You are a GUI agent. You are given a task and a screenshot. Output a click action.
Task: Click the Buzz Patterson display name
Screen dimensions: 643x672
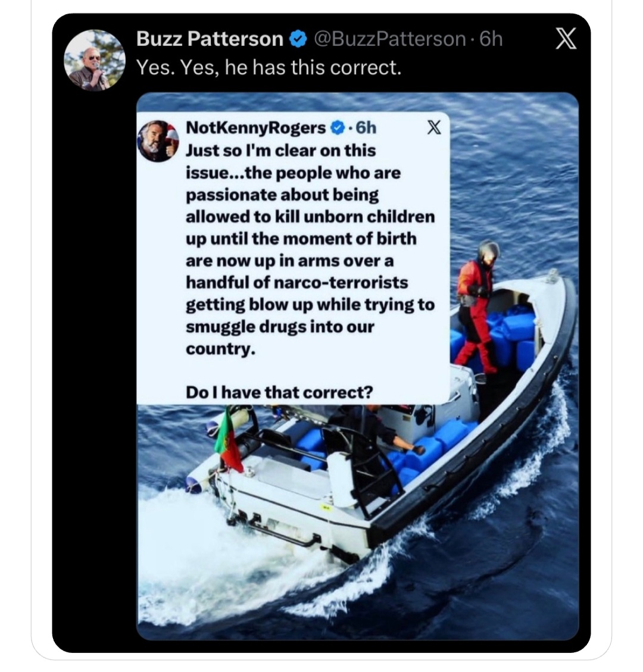210,39
